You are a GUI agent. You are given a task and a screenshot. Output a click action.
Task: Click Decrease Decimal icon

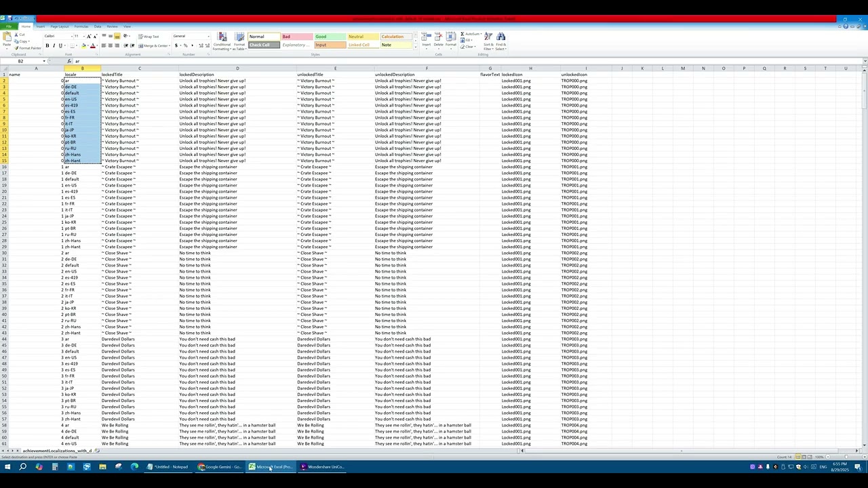(208, 45)
